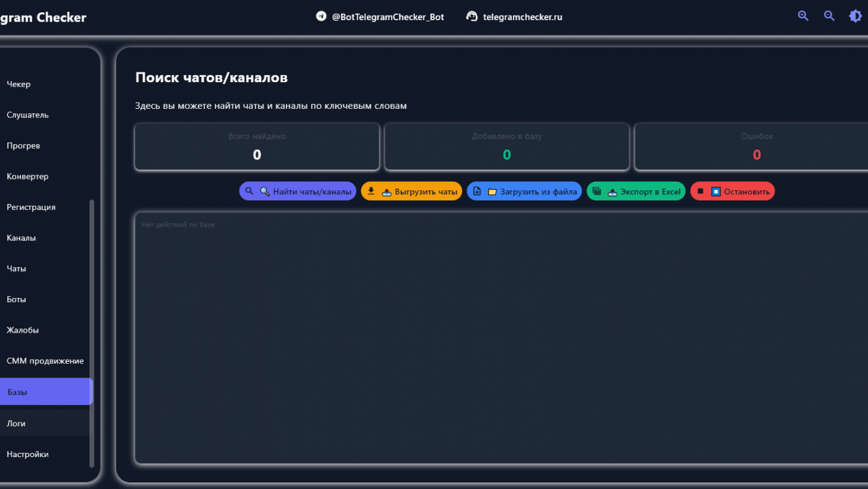Open the @BotTelegramChecker_Bot link
The image size is (868, 489).
(x=388, y=17)
